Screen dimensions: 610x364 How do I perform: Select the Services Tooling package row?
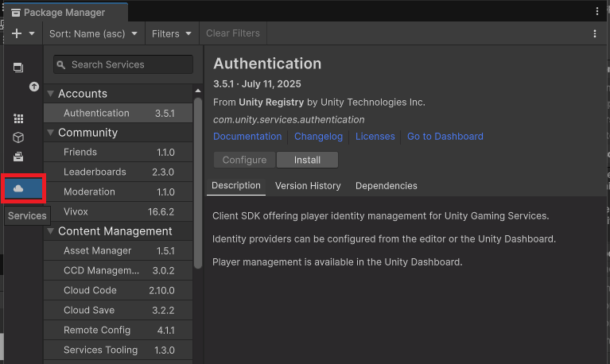pyautogui.click(x=119, y=350)
